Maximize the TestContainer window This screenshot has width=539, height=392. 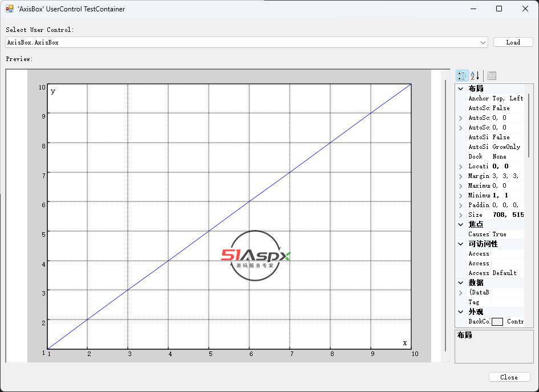(x=499, y=9)
